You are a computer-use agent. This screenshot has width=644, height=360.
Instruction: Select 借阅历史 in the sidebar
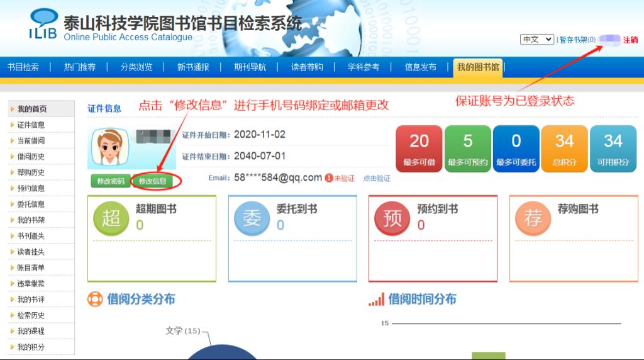41,157
